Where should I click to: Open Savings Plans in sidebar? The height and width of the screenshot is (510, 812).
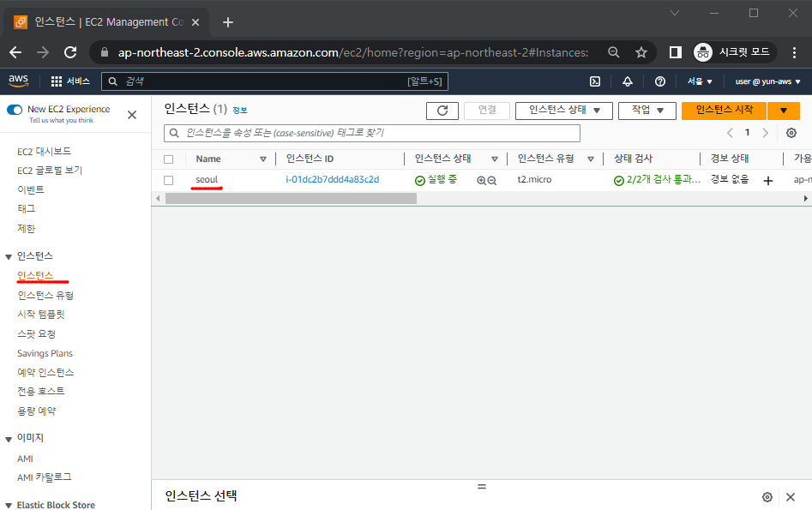point(45,353)
